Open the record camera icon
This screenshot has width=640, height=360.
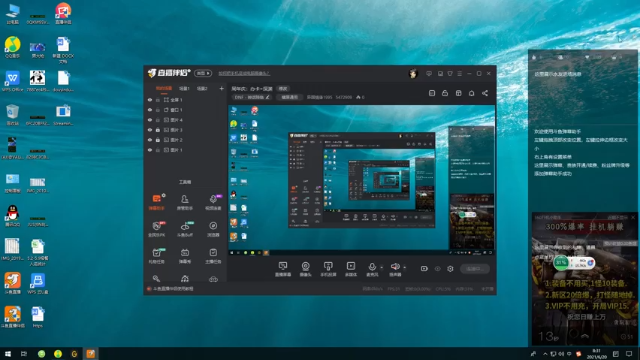[x=424, y=269]
